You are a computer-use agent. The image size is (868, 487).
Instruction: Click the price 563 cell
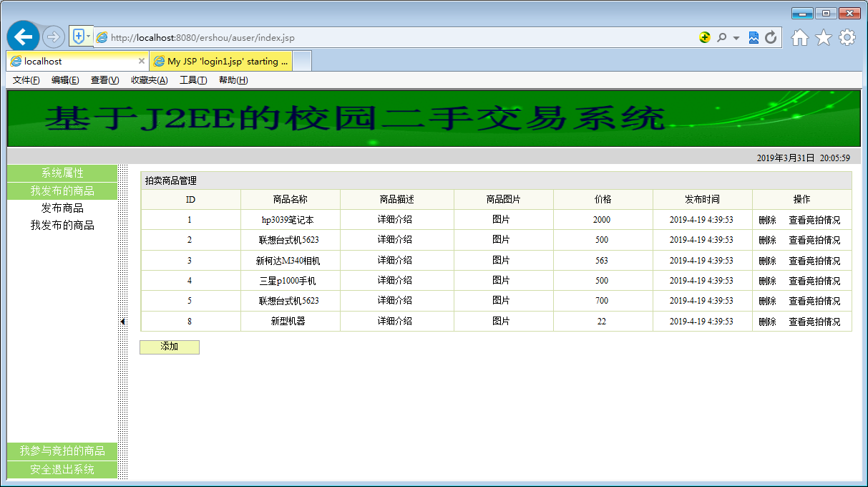(602, 261)
